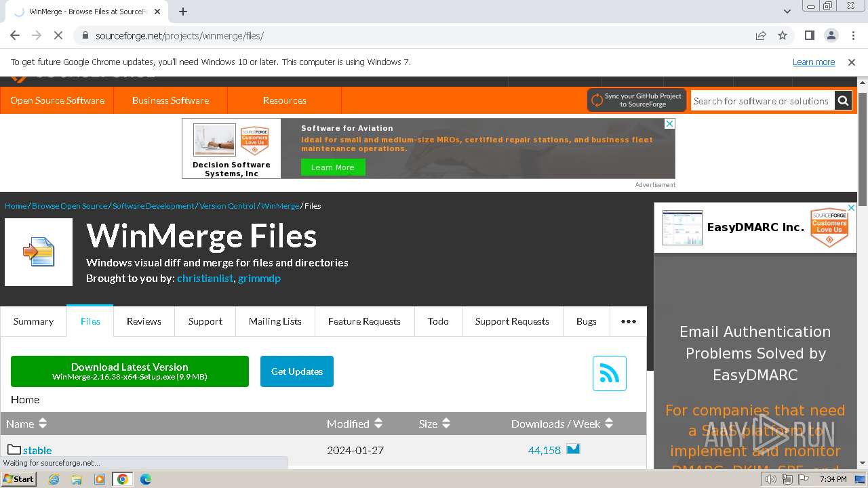This screenshot has width=868, height=488.
Task: Open christianlist profile link
Action: point(205,278)
